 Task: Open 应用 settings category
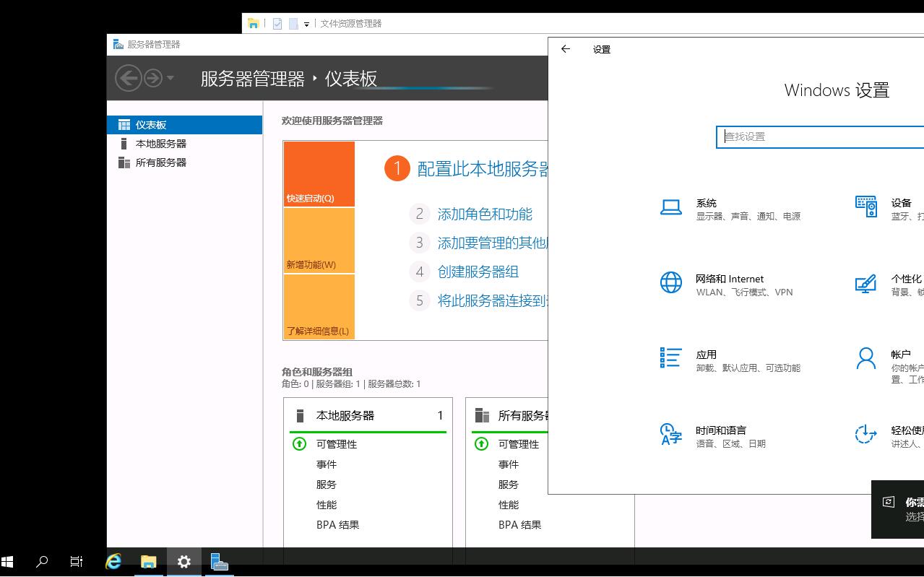click(731, 360)
